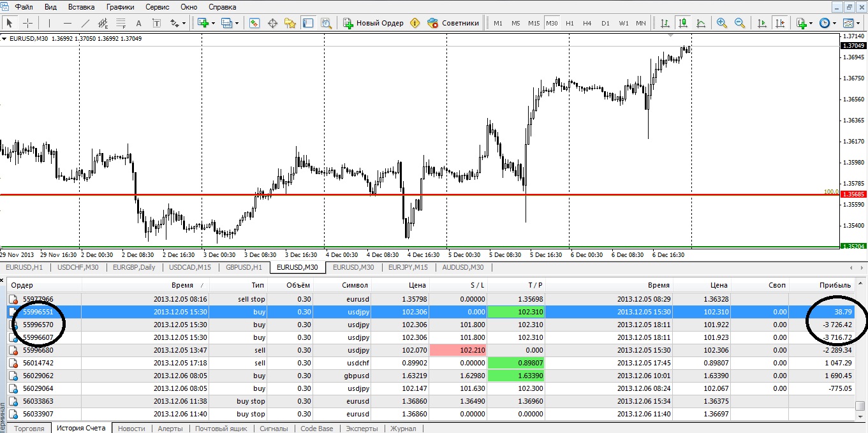Open the Data Window icon
868x433 pixels.
[x=272, y=23]
